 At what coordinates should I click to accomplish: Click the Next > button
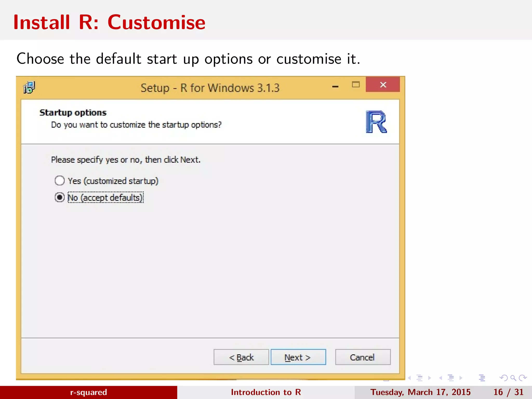pos(298,357)
